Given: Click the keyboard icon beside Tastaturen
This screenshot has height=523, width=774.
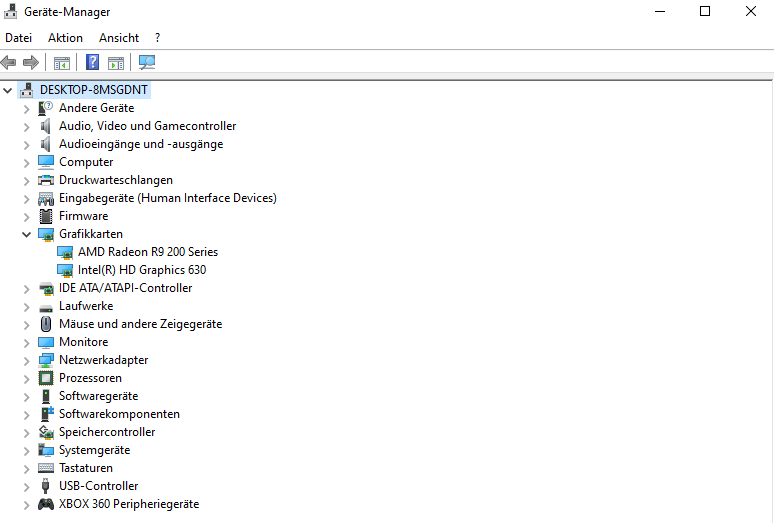Looking at the screenshot, I should [46, 468].
